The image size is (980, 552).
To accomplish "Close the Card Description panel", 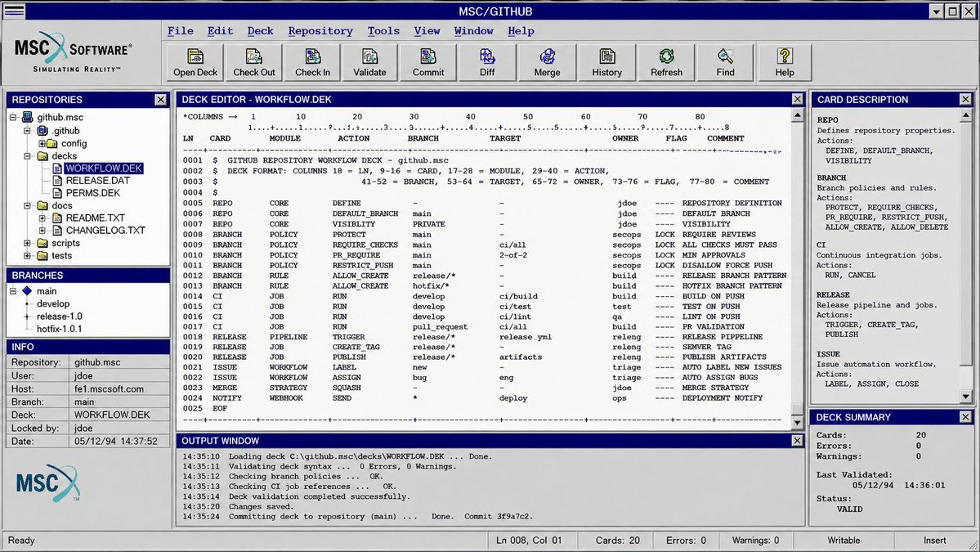I will pyautogui.click(x=965, y=99).
